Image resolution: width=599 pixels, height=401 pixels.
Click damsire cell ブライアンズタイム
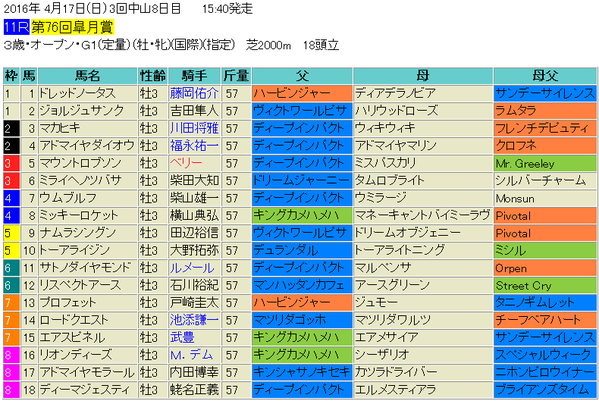tap(545, 390)
